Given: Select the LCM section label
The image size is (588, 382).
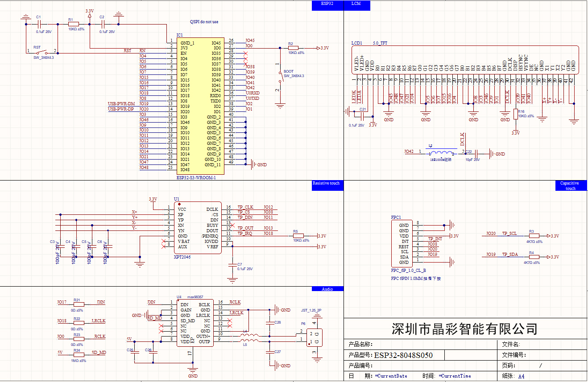Looking at the screenshot, I should click(x=356, y=4).
